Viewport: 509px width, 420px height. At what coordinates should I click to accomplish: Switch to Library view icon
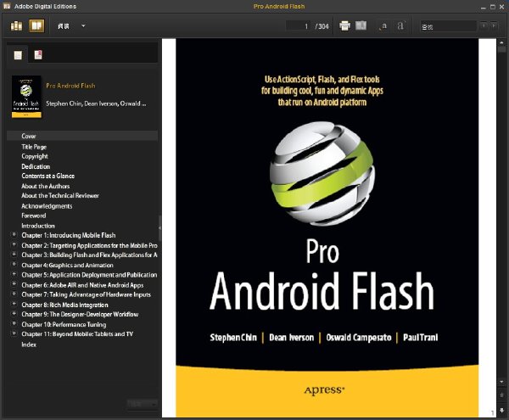pos(16,25)
